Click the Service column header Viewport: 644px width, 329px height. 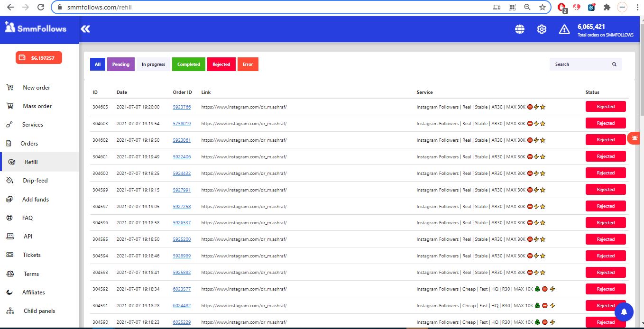[x=424, y=92]
